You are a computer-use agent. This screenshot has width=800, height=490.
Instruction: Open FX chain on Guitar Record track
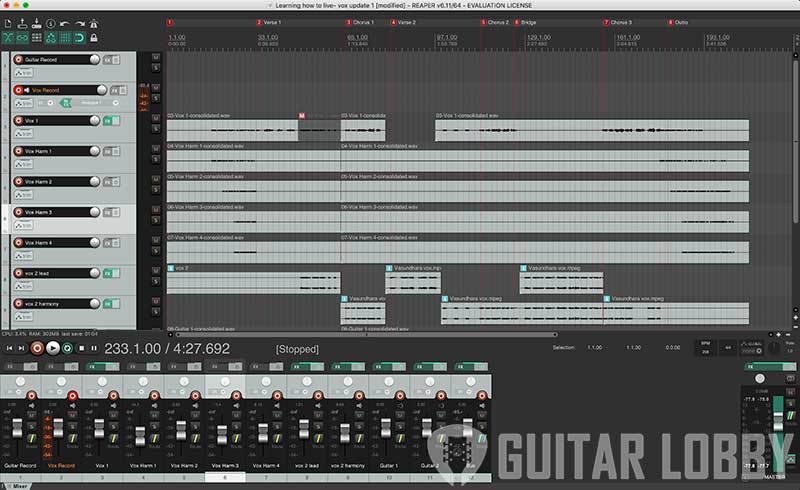point(108,60)
